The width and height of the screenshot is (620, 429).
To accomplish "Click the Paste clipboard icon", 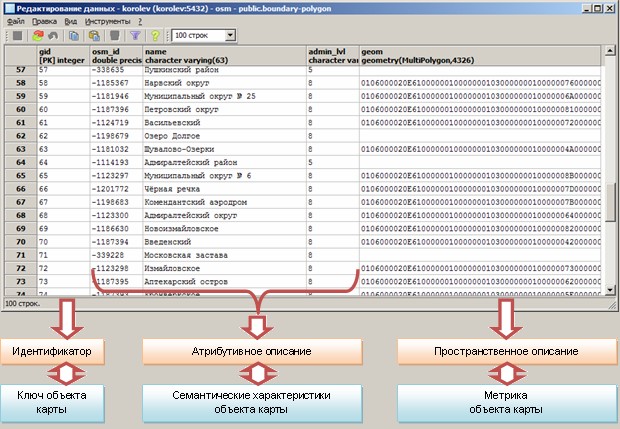I will click(91, 35).
